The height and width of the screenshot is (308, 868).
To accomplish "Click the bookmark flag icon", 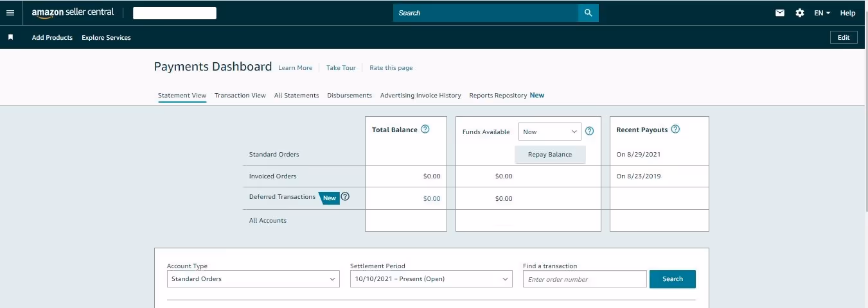I will (x=10, y=37).
